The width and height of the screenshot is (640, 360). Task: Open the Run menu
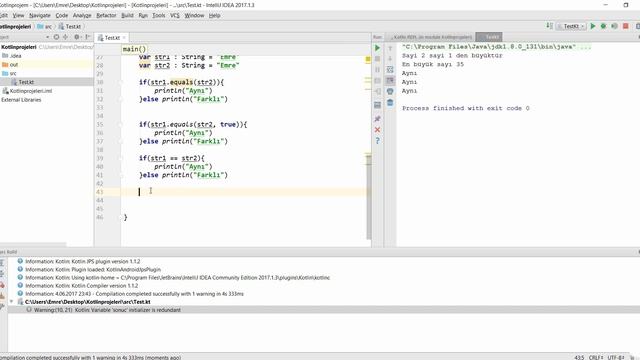(143, 16)
